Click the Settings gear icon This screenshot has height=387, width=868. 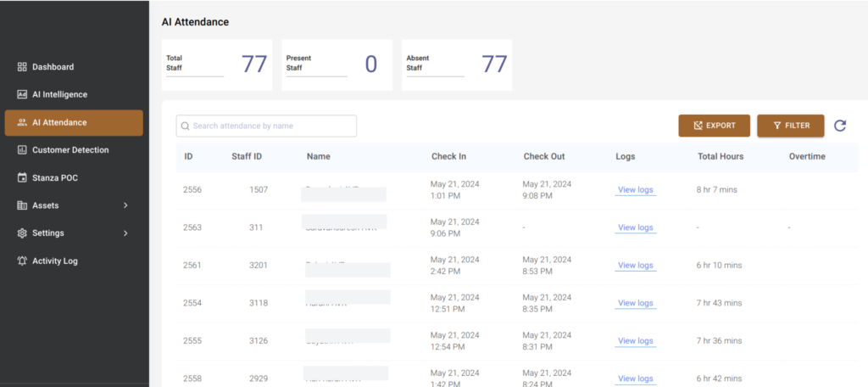coord(22,233)
